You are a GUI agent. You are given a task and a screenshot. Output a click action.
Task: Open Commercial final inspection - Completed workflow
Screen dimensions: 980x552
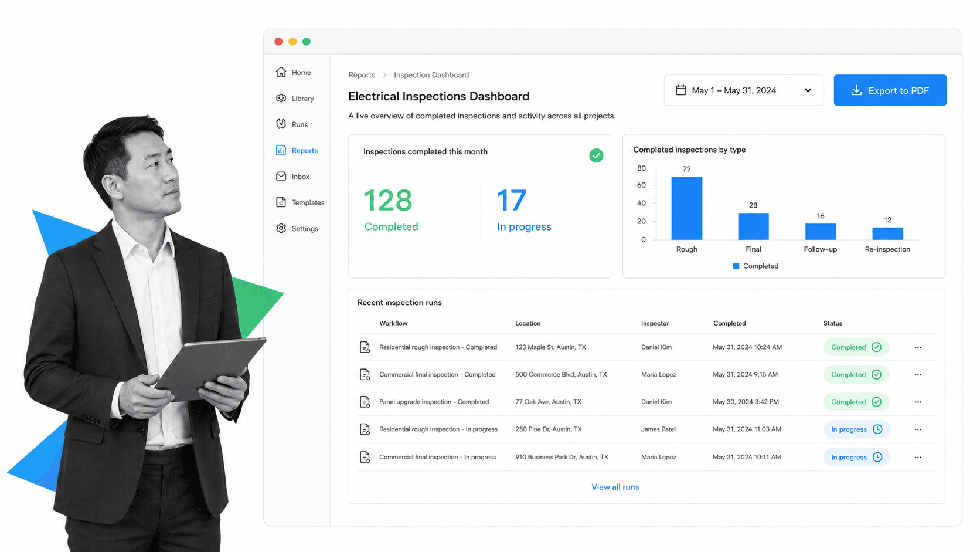pos(437,374)
